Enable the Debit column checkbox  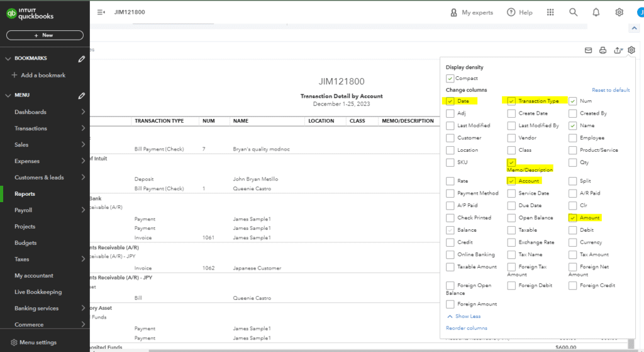coord(572,230)
